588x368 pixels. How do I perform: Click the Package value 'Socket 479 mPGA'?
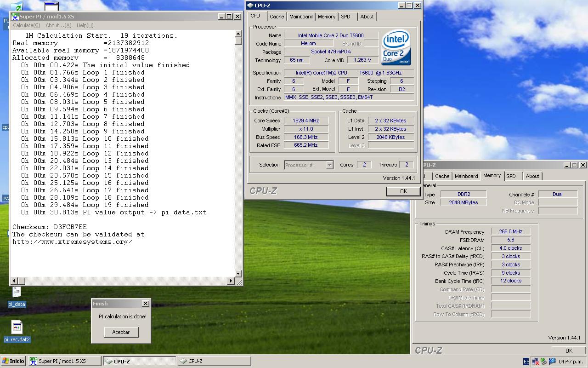click(331, 52)
